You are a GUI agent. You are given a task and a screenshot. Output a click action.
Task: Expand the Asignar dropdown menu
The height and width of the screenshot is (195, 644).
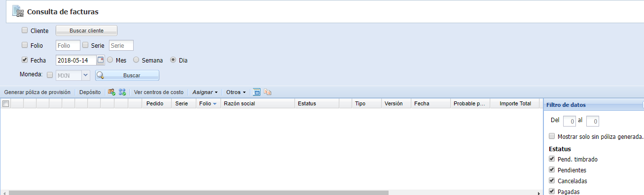click(x=205, y=92)
